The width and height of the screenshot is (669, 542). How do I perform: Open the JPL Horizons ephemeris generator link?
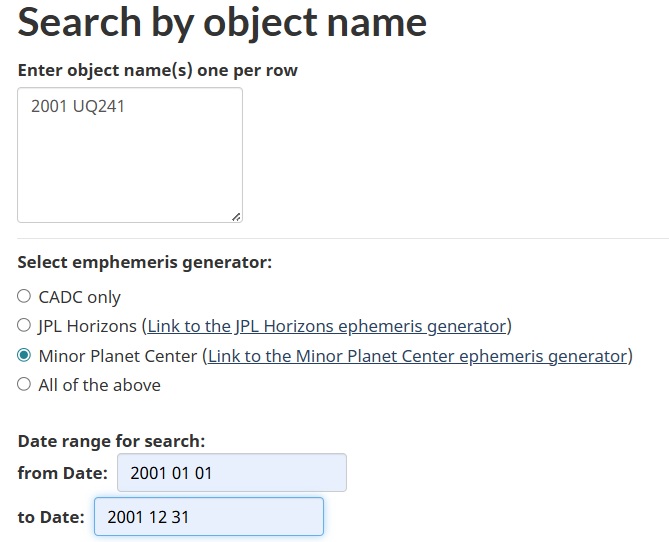(327, 326)
